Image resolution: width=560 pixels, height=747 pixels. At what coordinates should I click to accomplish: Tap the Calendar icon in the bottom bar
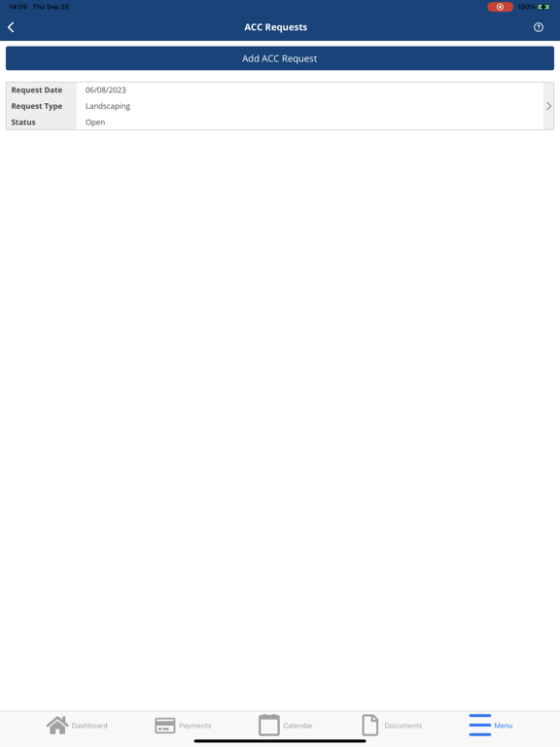(x=269, y=725)
